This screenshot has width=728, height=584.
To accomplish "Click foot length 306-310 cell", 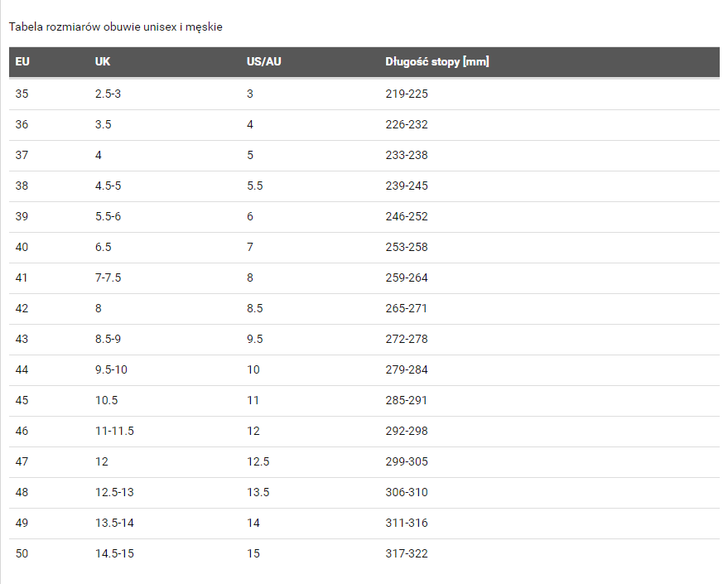I will pos(407,492).
